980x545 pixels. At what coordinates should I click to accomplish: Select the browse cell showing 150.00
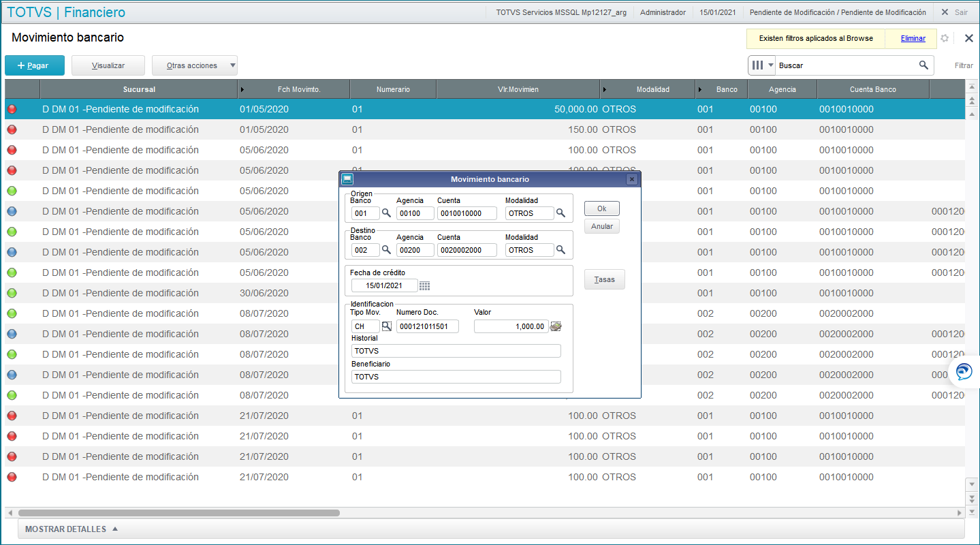coord(518,129)
